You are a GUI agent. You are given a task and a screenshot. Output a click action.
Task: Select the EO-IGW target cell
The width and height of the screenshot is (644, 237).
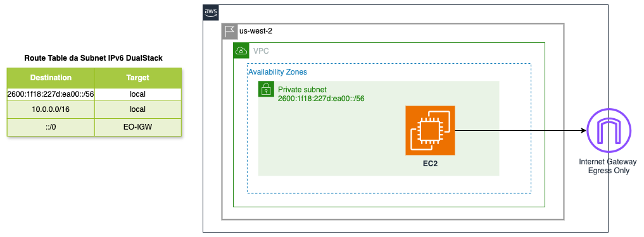click(138, 127)
